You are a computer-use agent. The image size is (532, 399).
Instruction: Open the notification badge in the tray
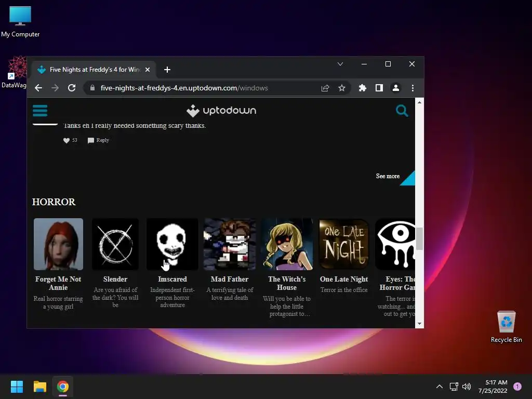point(517,387)
